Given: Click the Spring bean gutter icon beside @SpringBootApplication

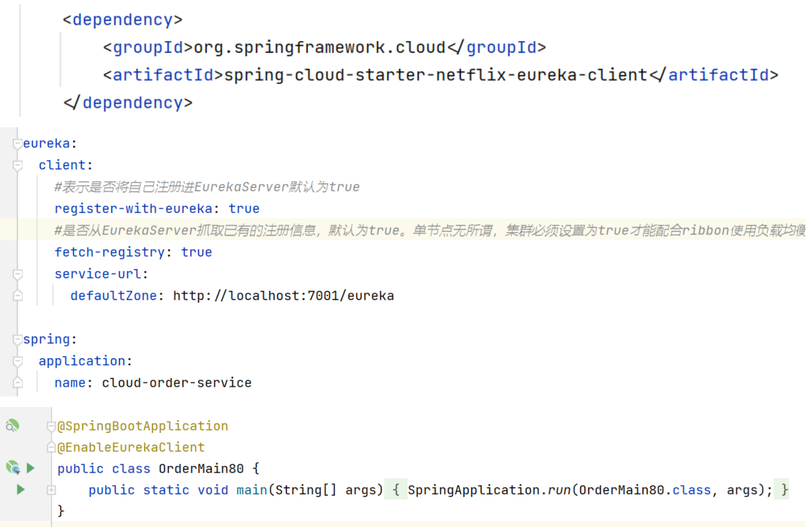Looking at the screenshot, I should point(12,426).
